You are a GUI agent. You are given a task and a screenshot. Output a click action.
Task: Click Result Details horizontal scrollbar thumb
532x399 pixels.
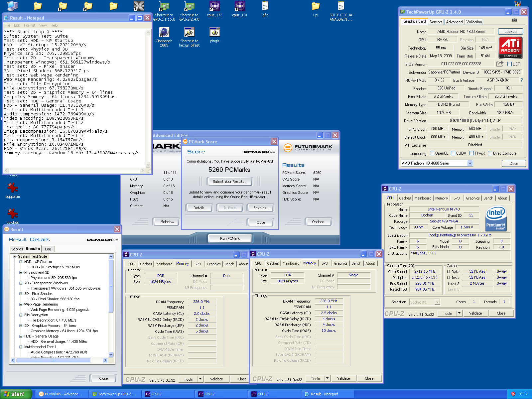[54, 360]
